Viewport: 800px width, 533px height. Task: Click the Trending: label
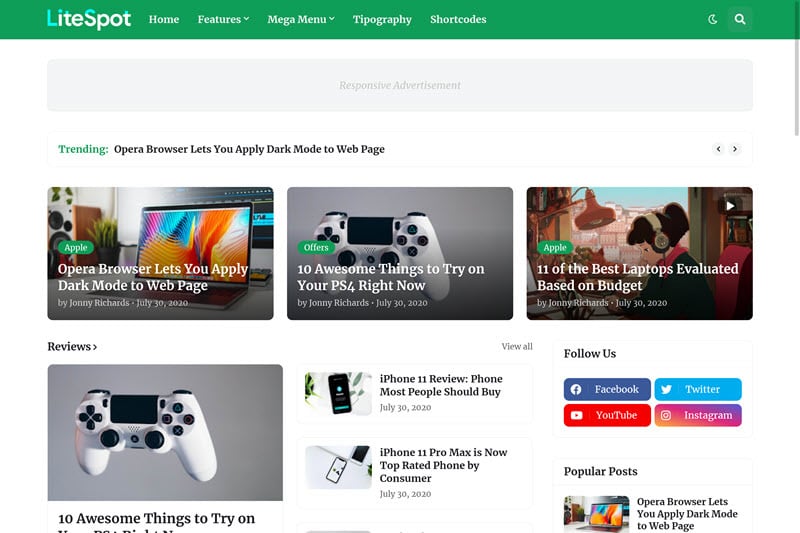(83, 149)
